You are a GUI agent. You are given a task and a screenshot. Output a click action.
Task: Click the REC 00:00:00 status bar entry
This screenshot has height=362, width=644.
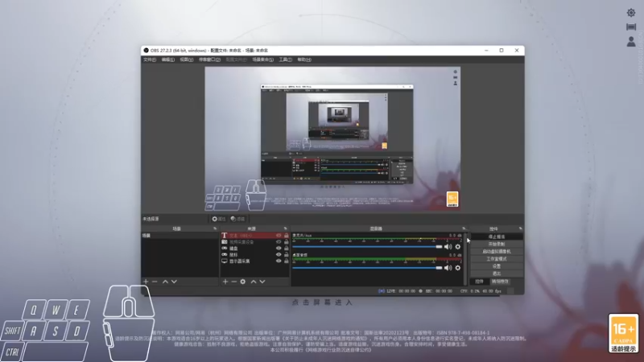pyautogui.click(x=436, y=291)
